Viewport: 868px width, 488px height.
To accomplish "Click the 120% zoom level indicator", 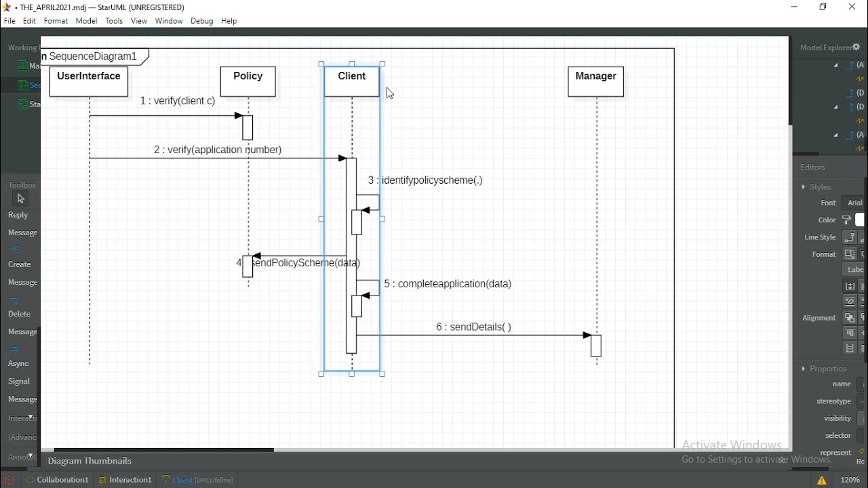I will pos(851,481).
